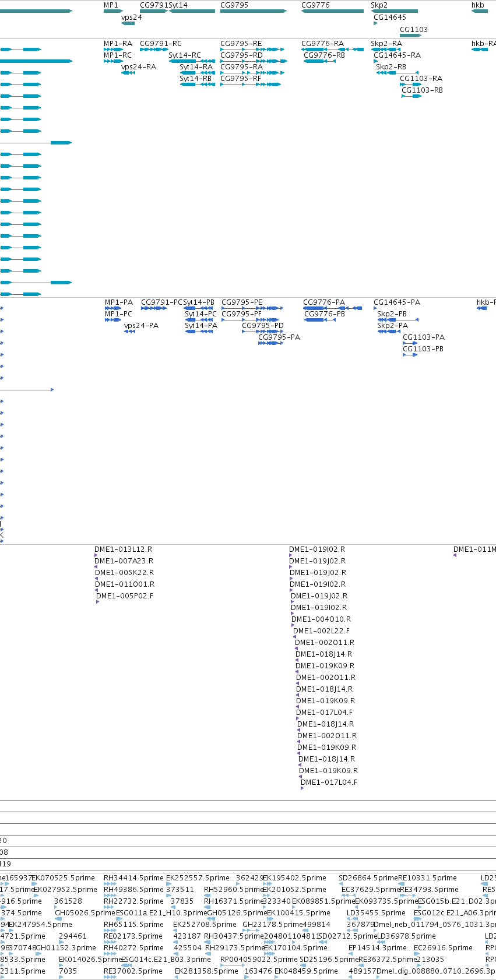Select insertion DME1-013L12.R
Image resolution: width=496 pixels, height=980 pixels.
[124, 549]
